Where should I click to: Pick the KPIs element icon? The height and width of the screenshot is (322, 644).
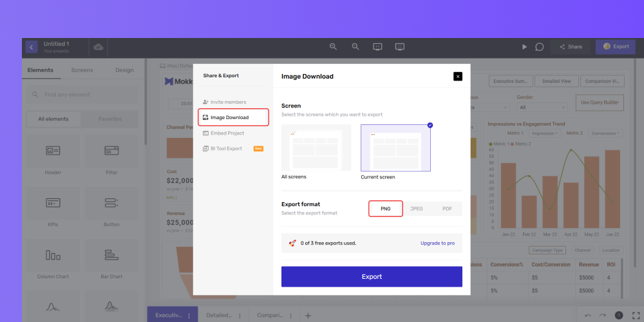(53, 202)
